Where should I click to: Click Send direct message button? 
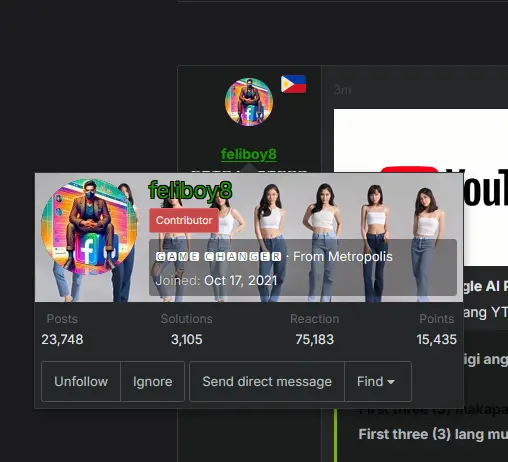pos(267,381)
